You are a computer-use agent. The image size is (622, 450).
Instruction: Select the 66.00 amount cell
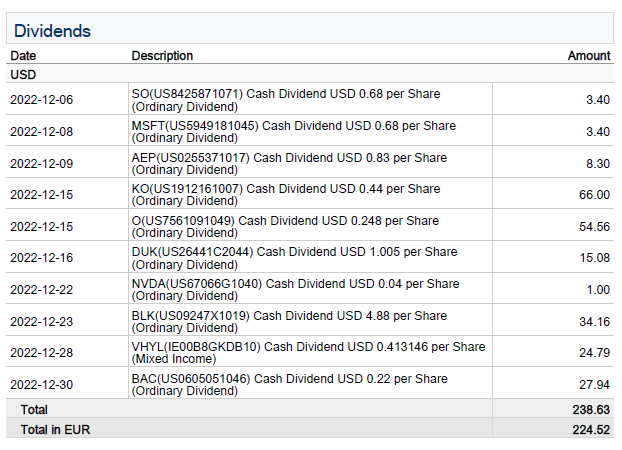[x=594, y=195]
